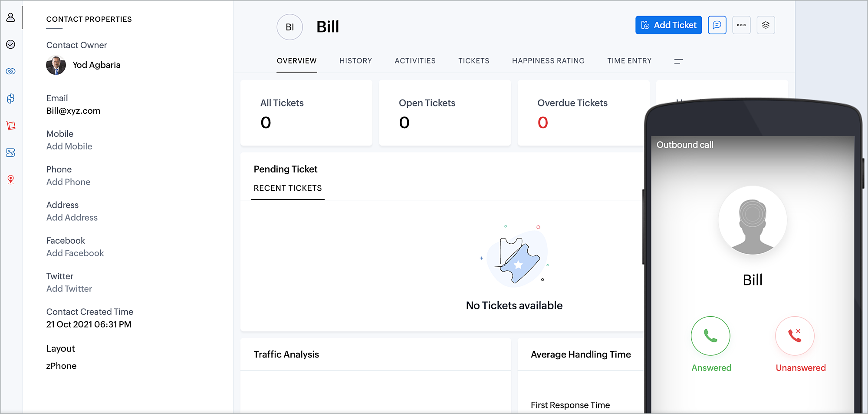Select the Recent Tickets subtab
The height and width of the screenshot is (414, 868).
click(x=288, y=188)
